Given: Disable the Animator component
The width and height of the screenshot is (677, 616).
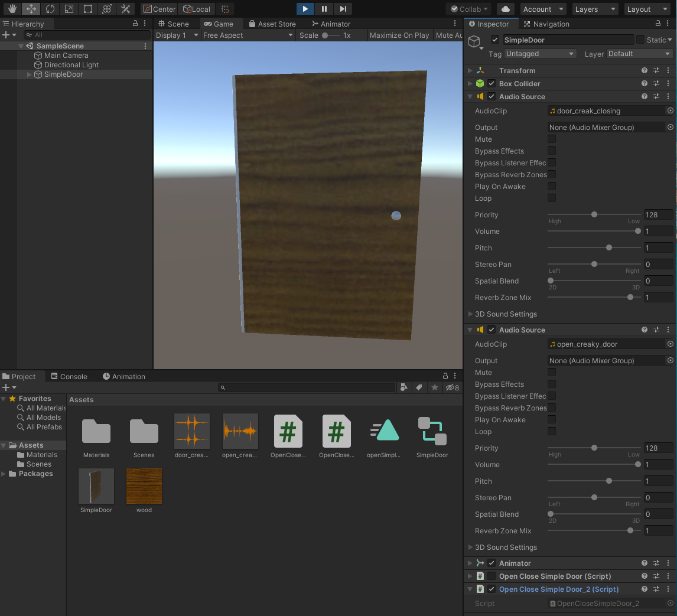Looking at the screenshot, I should pyautogui.click(x=492, y=563).
